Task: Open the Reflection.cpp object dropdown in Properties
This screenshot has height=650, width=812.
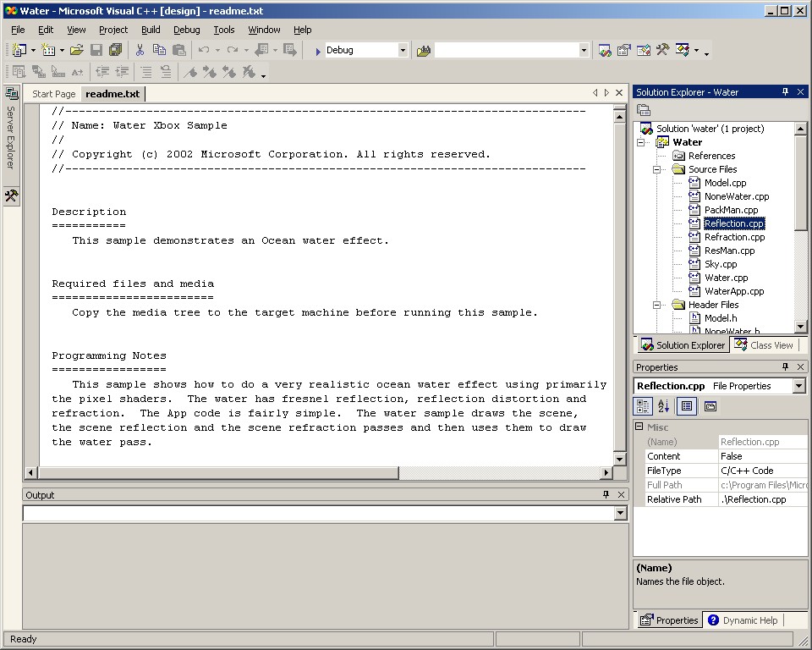Action: coord(798,386)
